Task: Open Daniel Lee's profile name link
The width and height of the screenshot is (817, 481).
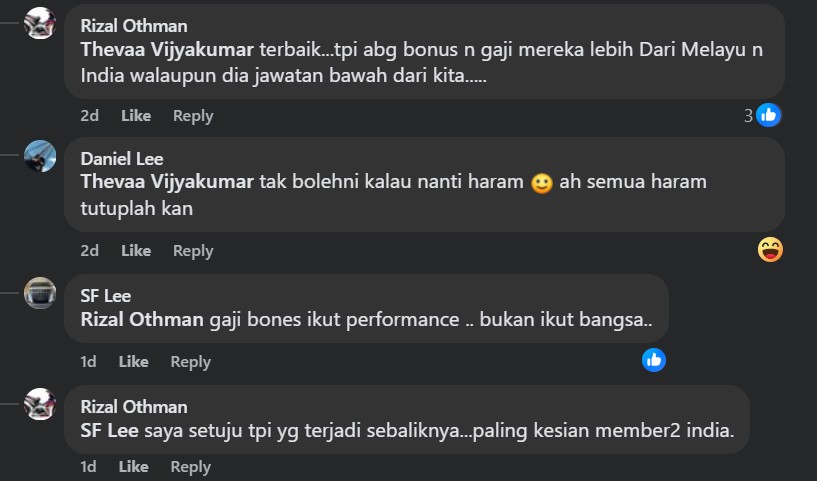Action: tap(121, 159)
